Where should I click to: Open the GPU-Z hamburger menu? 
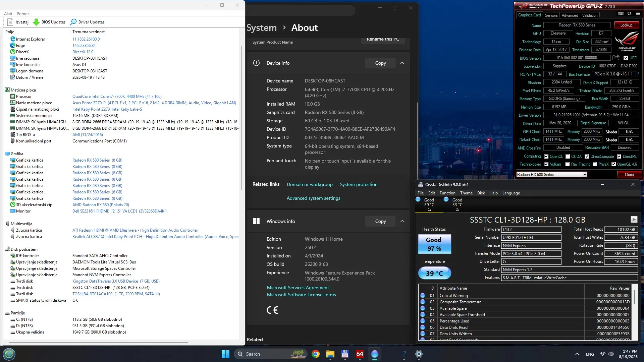(638, 14)
